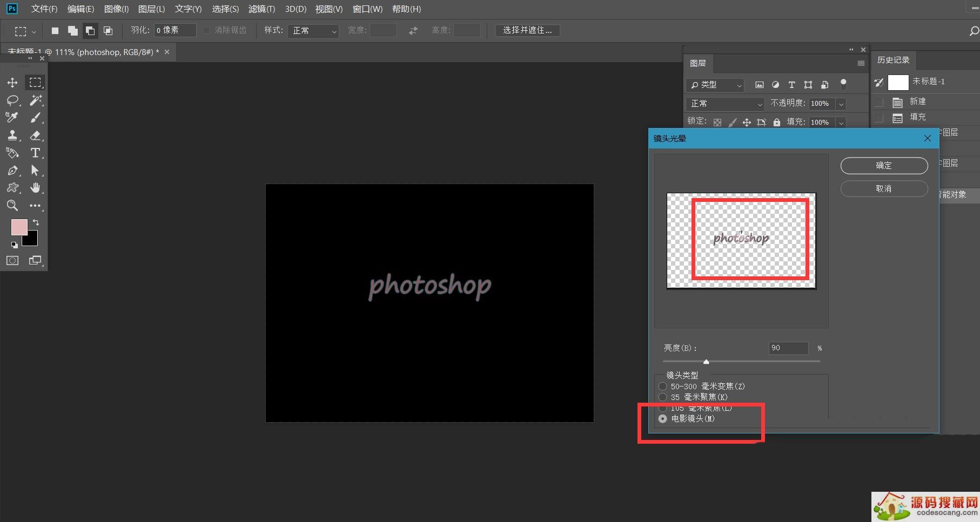Select the Hand tool

(x=35, y=188)
